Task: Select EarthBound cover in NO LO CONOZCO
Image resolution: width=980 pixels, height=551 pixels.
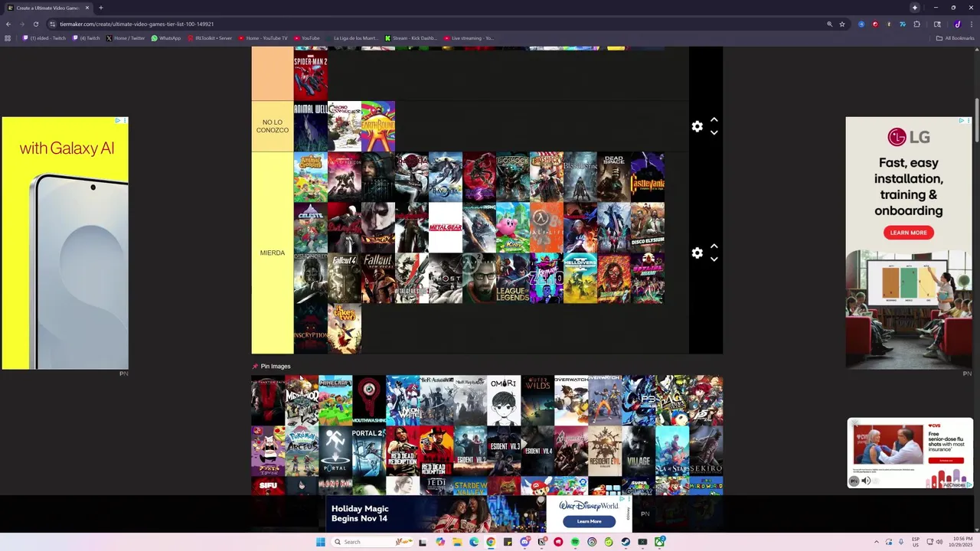Action: point(378,126)
